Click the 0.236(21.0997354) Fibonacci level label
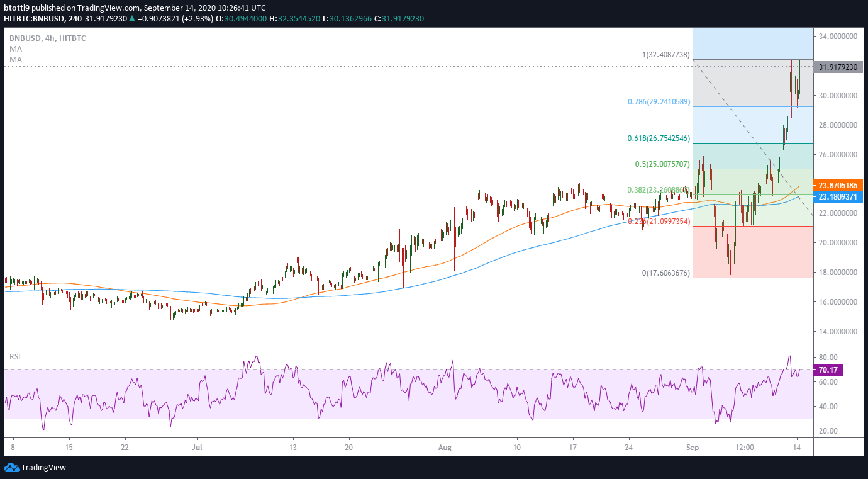This screenshot has height=479, width=868. click(x=659, y=222)
